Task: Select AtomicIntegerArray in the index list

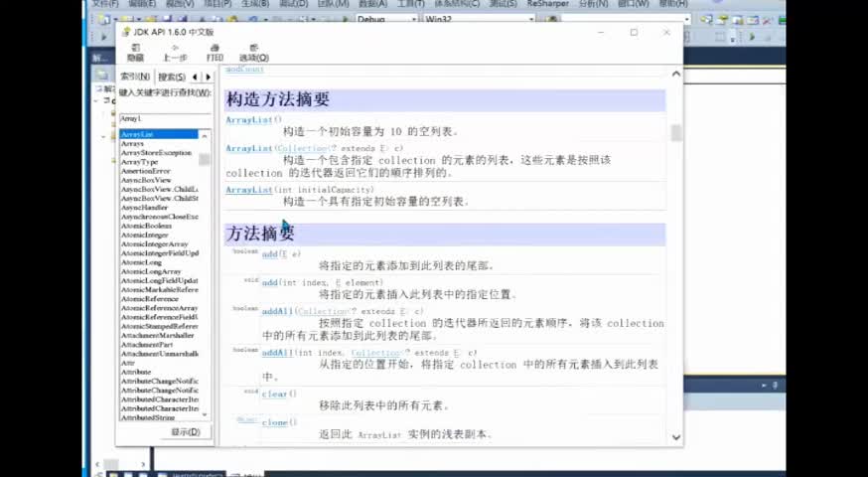Action: (155, 243)
